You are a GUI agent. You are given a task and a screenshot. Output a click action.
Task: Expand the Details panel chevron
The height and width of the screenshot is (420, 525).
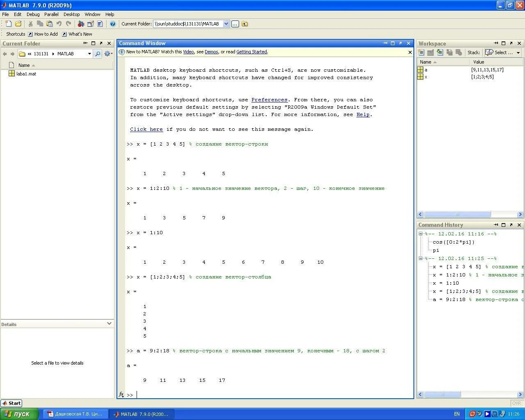pyautogui.click(x=109, y=324)
